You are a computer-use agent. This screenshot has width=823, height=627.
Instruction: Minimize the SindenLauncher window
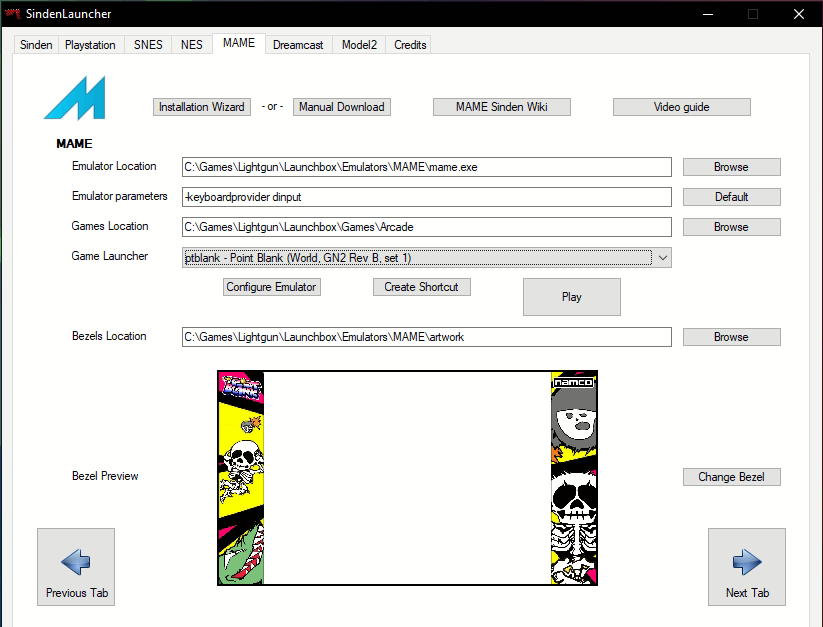click(708, 14)
